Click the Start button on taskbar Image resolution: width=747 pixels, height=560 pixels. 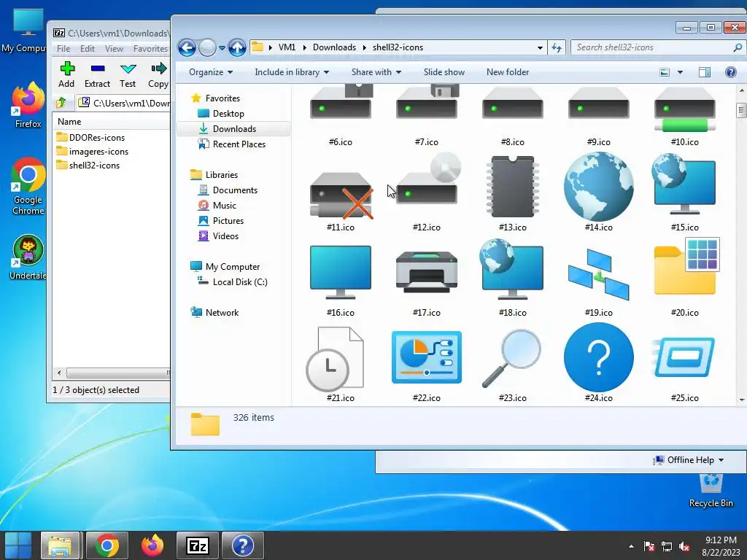(x=18, y=545)
